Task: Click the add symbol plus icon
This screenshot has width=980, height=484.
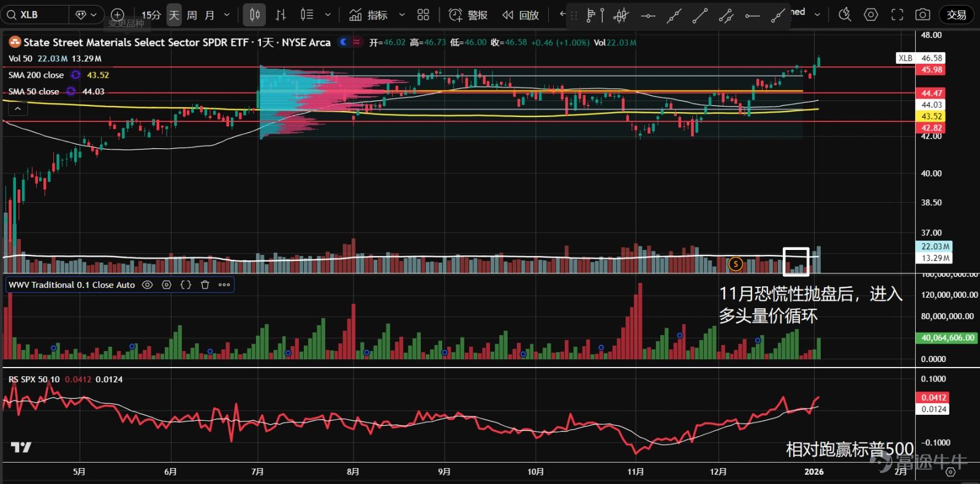Action: coord(118,15)
